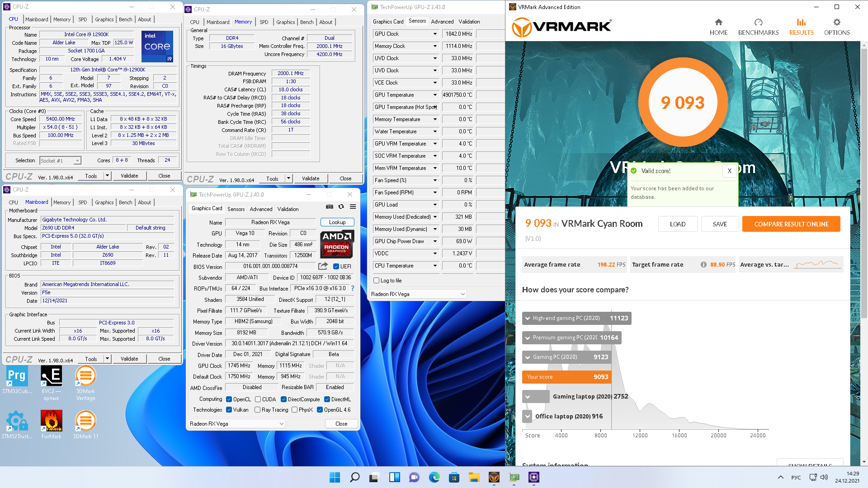
Task: Open STM32TrustedPackage desktop icon
Action: coord(17,425)
